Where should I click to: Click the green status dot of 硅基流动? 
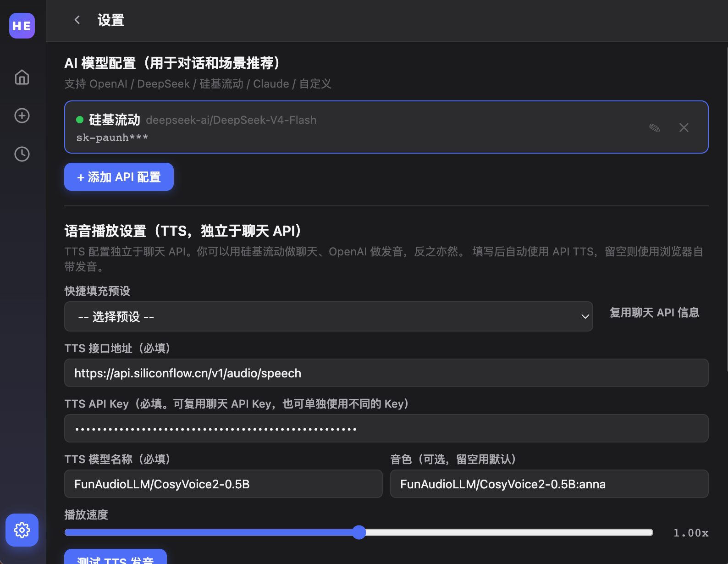coord(80,120)
